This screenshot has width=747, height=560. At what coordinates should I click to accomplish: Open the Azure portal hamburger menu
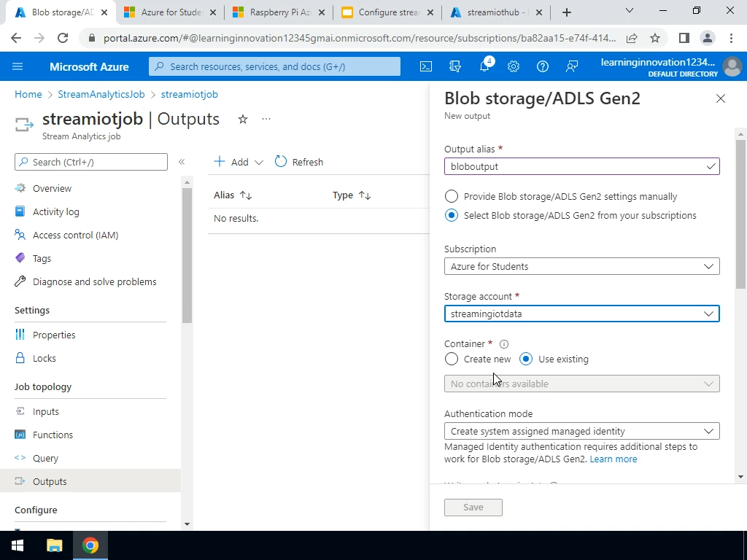coord(18,66)
